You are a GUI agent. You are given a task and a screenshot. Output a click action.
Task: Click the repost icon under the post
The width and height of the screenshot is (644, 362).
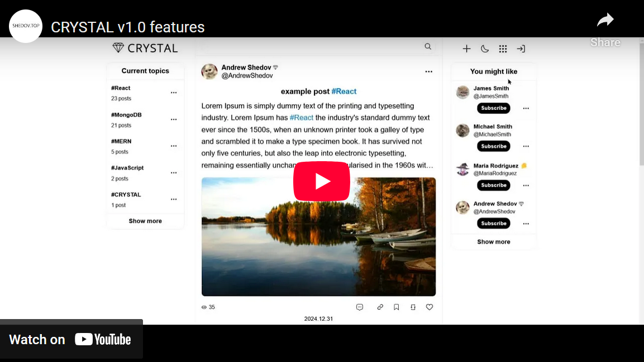[x=413, y=307]
